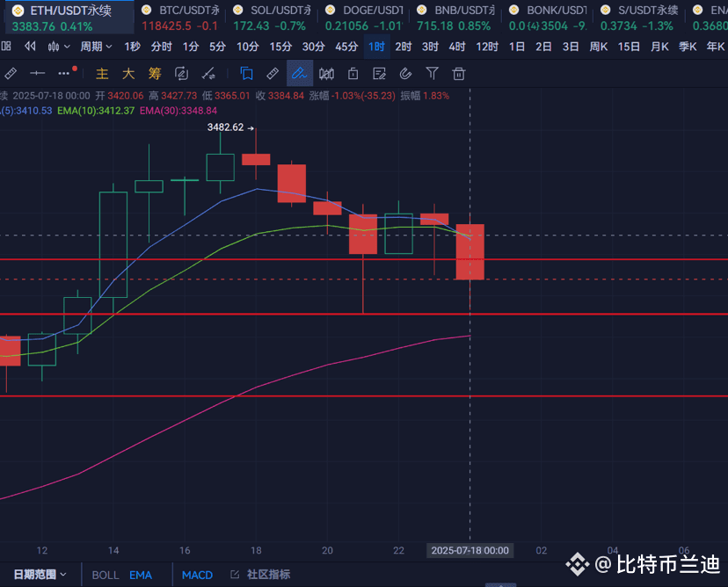Click the 大 indicator icon

click(128, 73)
